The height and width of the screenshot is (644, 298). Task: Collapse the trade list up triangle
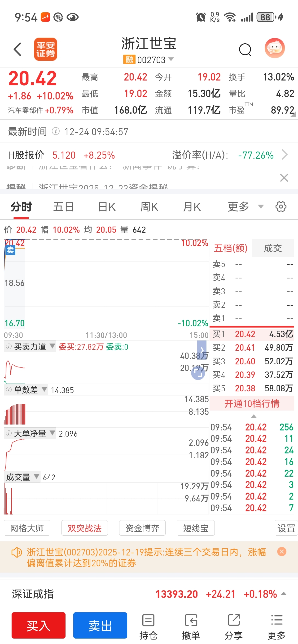254,416
